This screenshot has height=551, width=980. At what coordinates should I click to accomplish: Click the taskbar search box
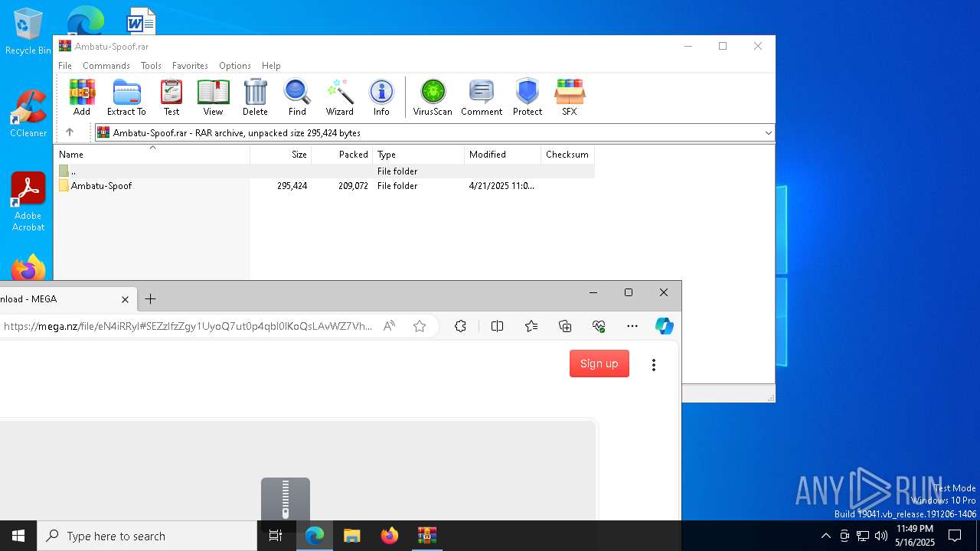147,536
